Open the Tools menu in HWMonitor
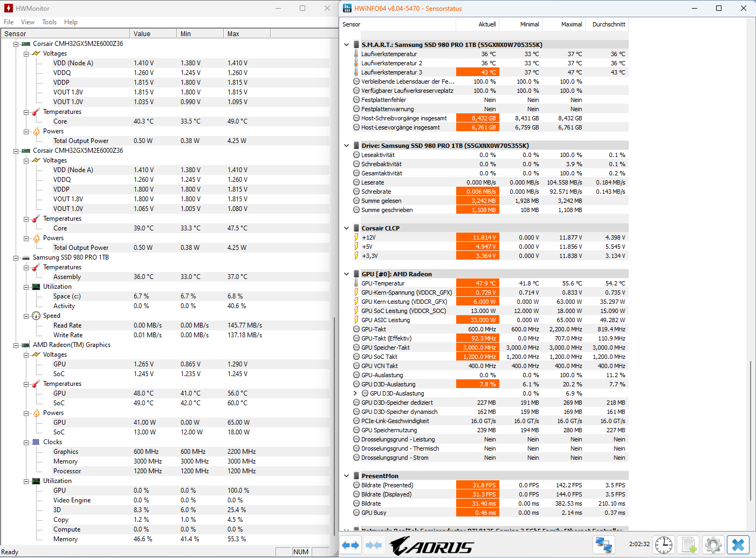Screen dimensions: 756x558 click(x=50, y=22)
